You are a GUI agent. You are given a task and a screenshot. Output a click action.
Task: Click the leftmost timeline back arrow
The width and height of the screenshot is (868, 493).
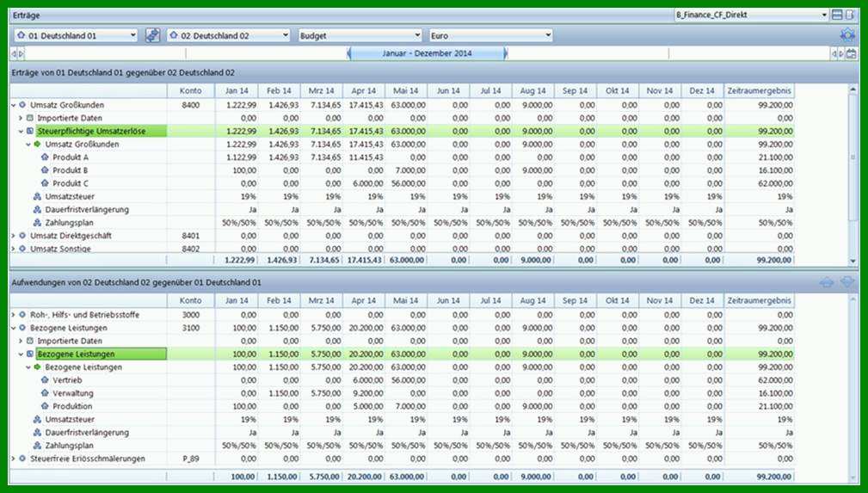pos(14,53)
